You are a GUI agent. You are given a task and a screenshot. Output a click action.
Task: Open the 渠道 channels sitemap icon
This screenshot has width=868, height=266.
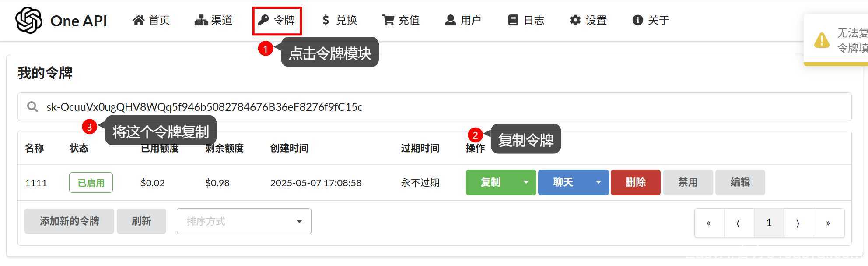coord(201,20)
